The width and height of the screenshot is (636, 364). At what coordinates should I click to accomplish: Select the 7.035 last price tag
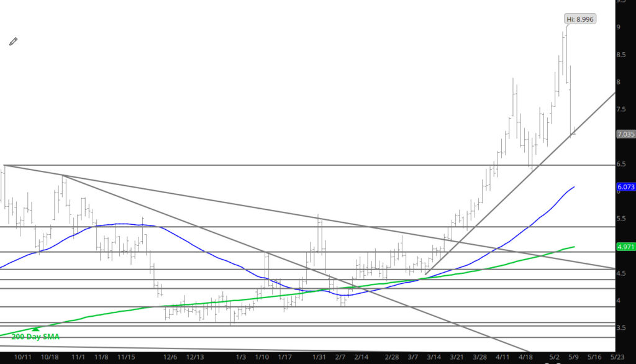click(625, 134)
